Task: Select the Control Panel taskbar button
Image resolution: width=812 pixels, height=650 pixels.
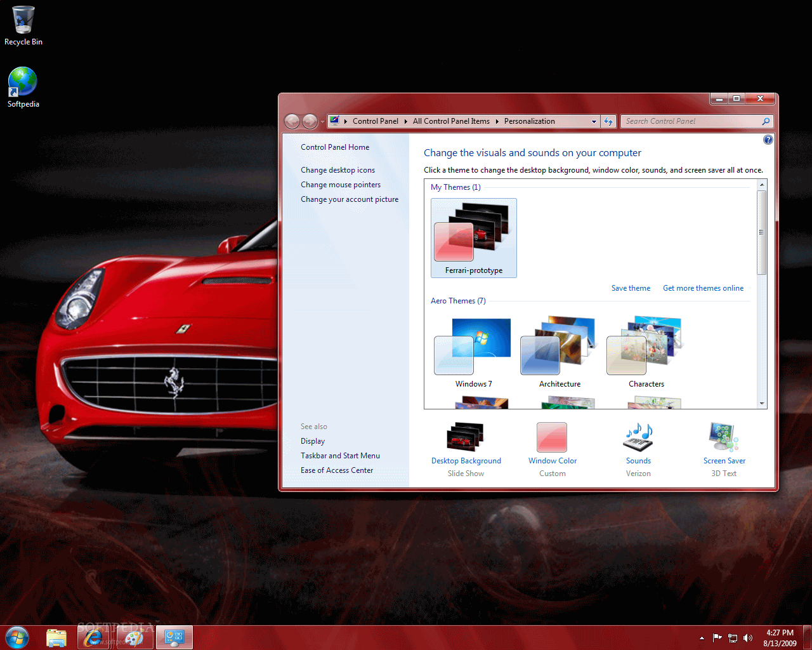Action: coord(174,637)
